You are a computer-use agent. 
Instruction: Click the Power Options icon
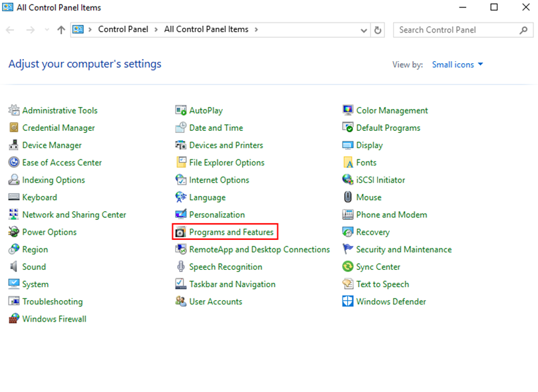click(x=14, y=232)
